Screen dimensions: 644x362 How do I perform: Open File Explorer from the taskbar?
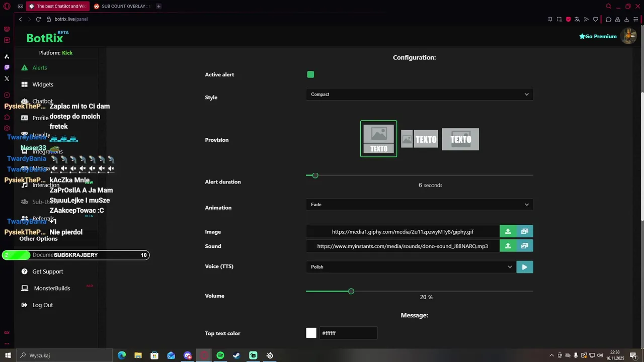[x=138, y=355]
